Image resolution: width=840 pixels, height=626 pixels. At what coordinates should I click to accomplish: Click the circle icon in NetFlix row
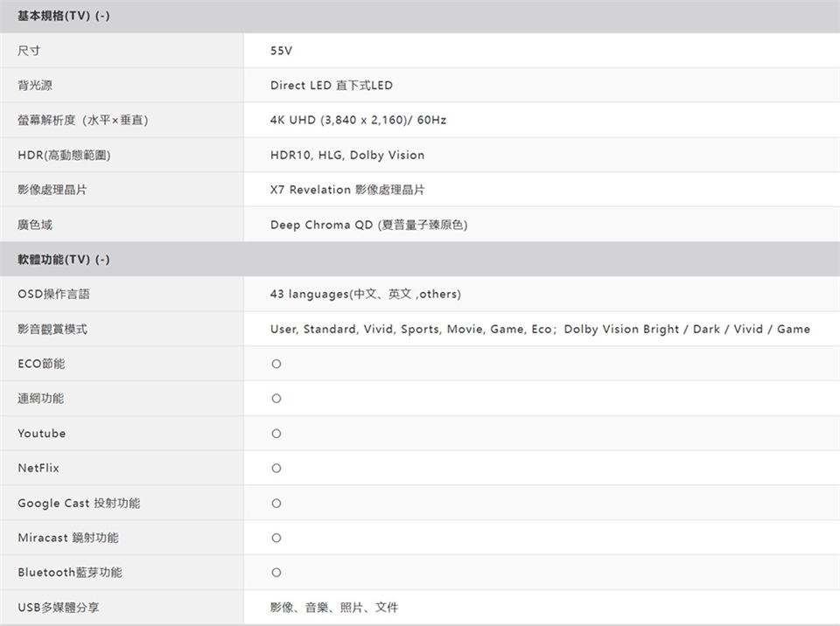tap(276, 469)
